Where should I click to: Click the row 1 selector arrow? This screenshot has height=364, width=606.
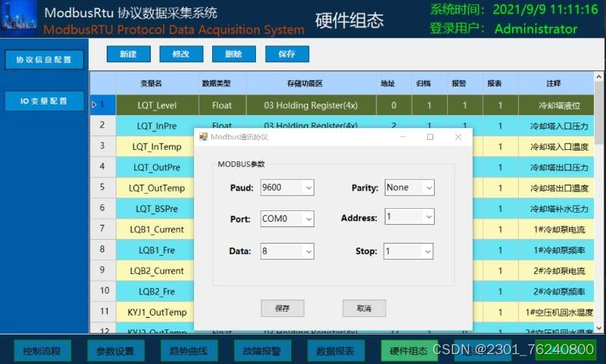[x=94, y=104]
